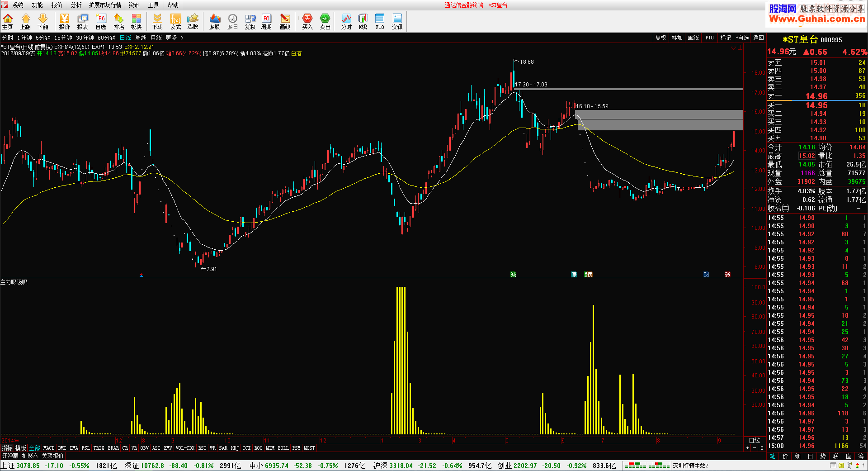Open the 排名 ranking icon

pyautogui.click(x=119, y=21)
